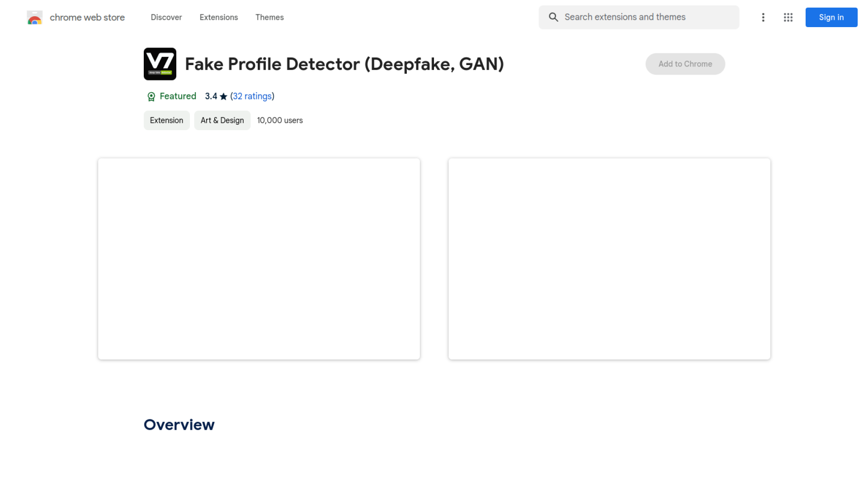
Task: Click the magnifying glass search icon
Action: click(x=553, y=17)
